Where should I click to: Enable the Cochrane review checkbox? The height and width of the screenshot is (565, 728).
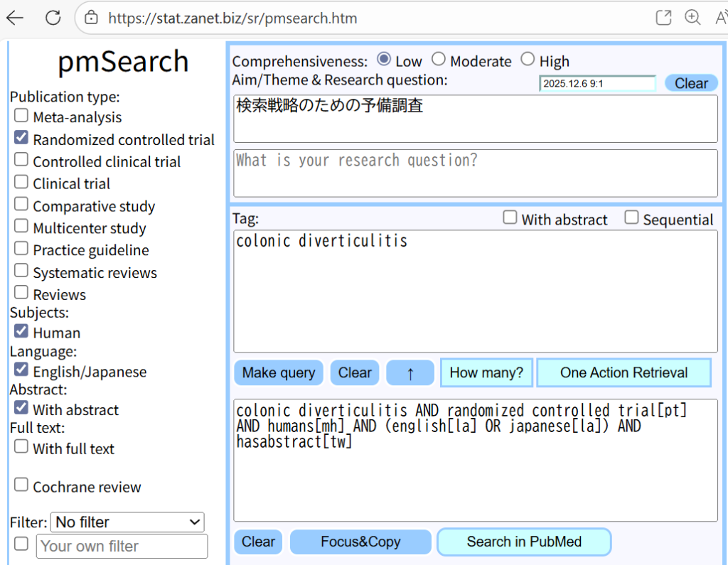(21, 485)
